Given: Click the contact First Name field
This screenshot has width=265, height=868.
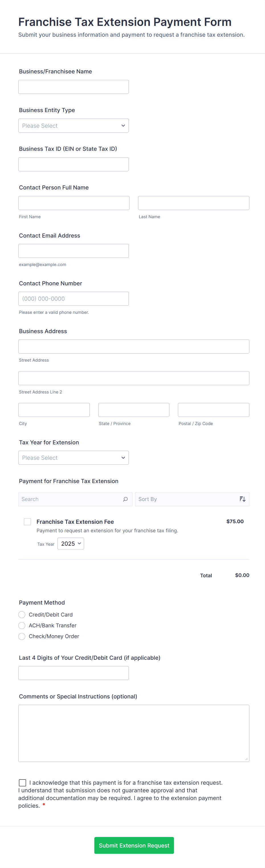Looking at the screenshot, I should (74, 203).
